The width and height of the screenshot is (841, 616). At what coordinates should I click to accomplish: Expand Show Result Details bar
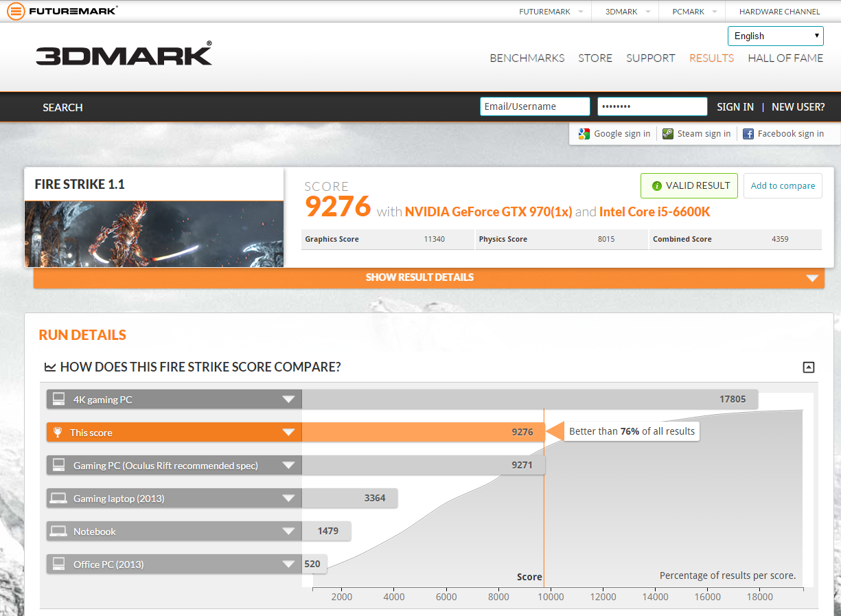click(x=428, y=277)
